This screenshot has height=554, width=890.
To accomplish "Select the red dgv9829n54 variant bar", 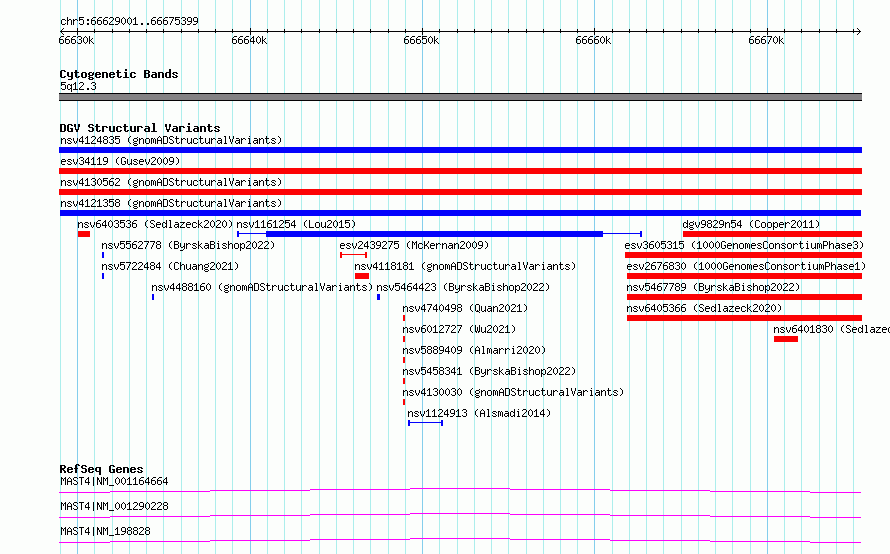I will point(773,234).
